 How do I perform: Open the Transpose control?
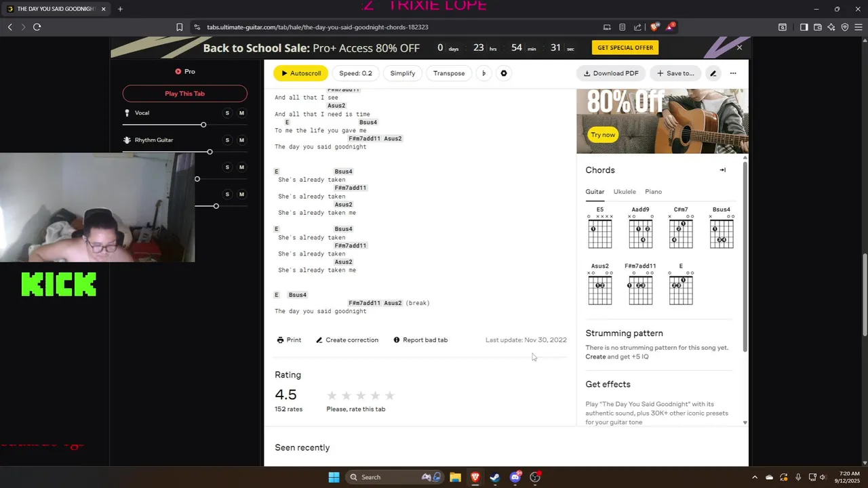tap(449, 73)
